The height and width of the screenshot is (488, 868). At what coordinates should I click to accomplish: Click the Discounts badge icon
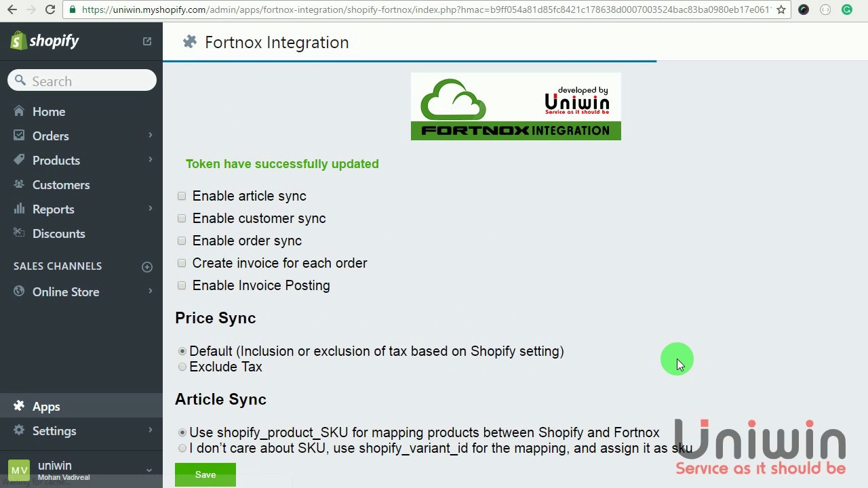click(19, 233)
